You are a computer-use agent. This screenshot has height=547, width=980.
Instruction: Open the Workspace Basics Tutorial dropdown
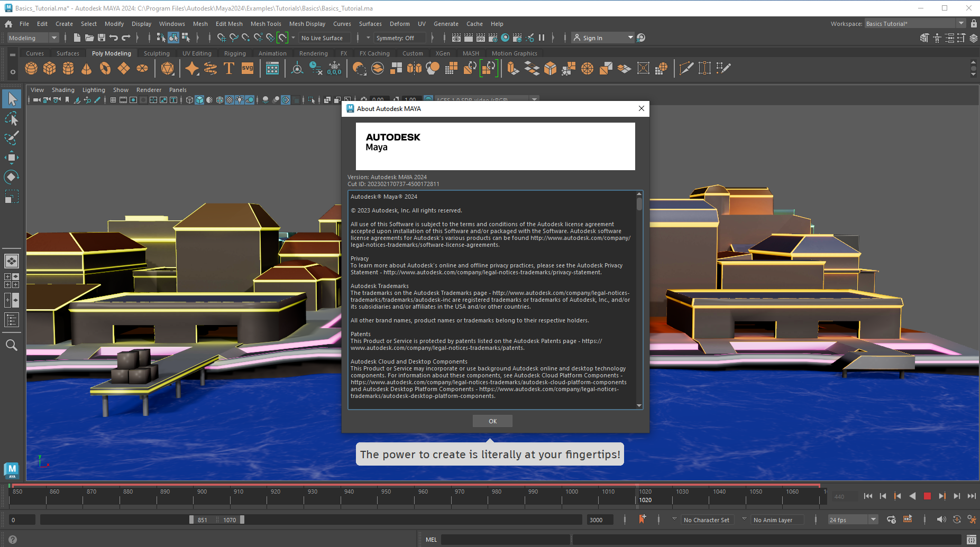tap(915, 23)
